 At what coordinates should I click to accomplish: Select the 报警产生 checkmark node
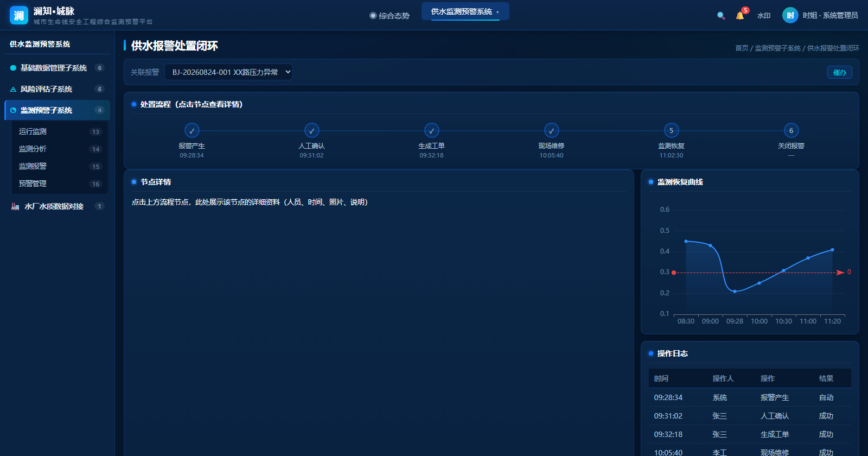point(192,130)
